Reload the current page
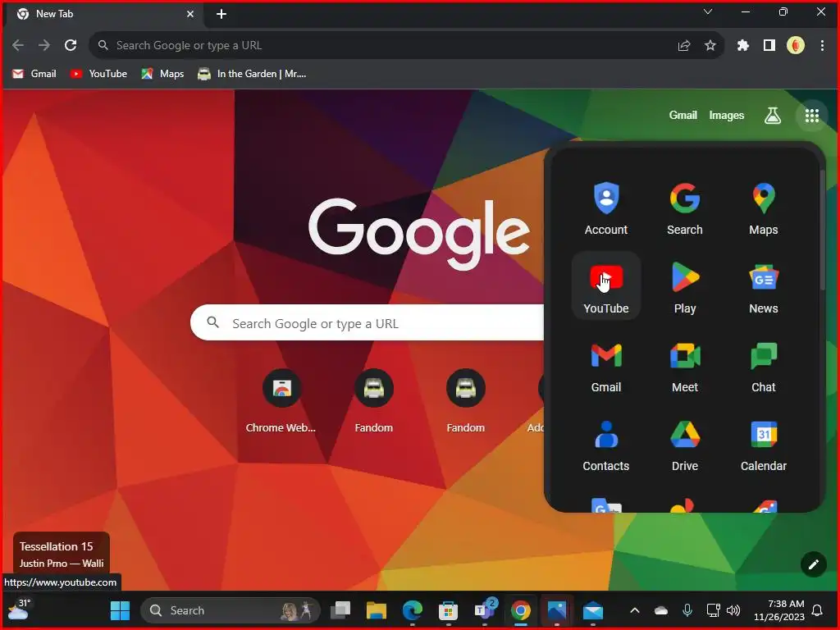 (x=71, y=46)
